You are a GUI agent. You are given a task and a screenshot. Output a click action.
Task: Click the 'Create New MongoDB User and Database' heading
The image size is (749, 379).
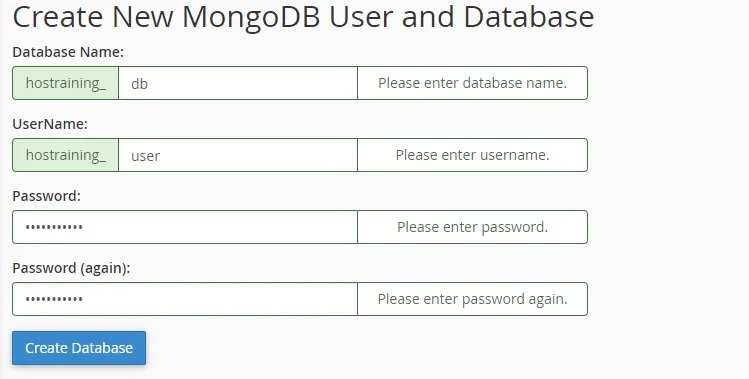coord(303,16)
